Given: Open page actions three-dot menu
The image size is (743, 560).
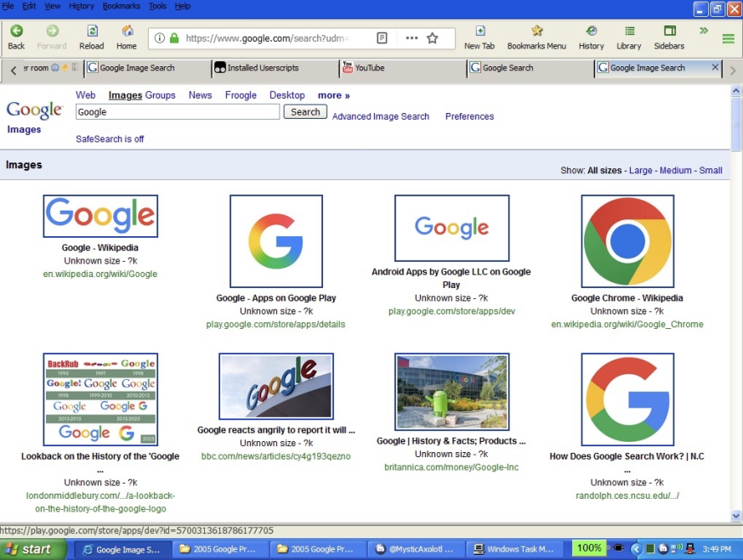Looking at the screenshot, I should point(411,38).
